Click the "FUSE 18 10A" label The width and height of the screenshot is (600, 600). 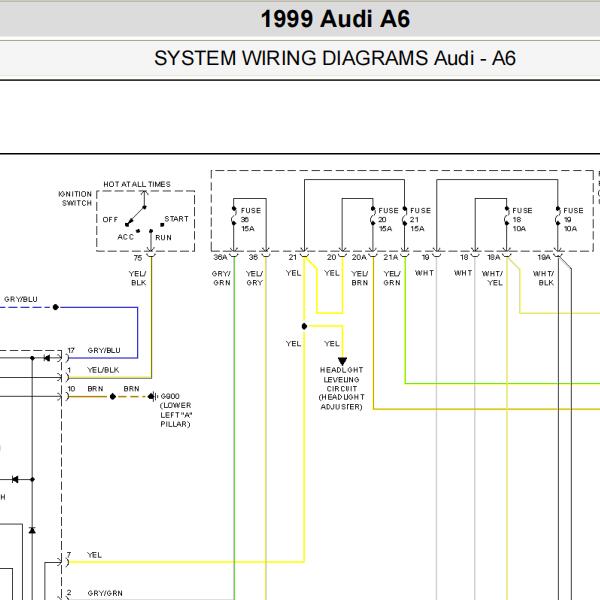[522, 220]
